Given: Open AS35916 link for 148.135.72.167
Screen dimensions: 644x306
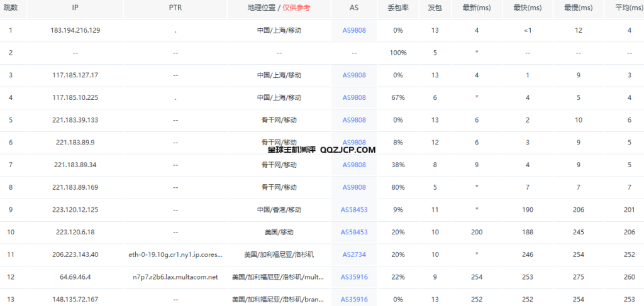Looking at the screenshot, I should click(354, 300).
